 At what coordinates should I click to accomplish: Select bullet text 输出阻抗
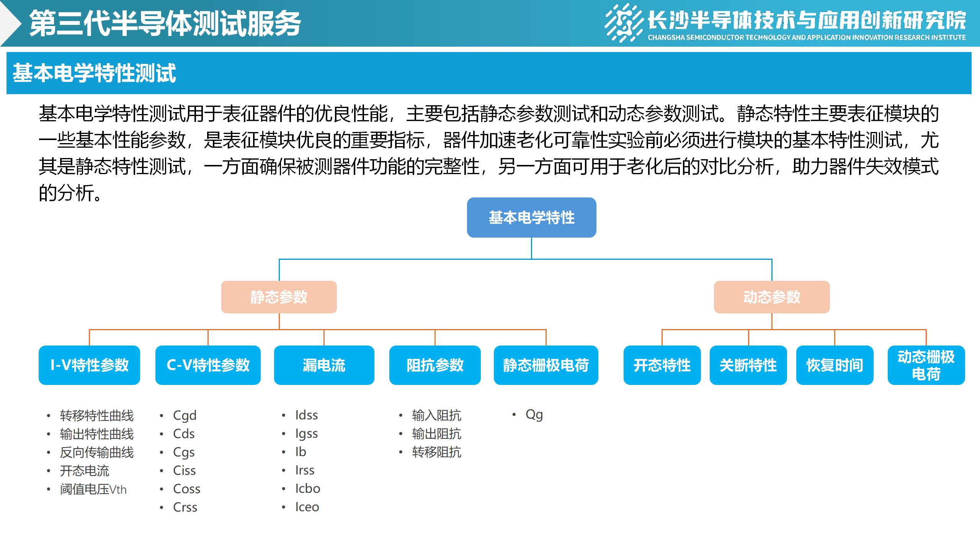[437, 434]
